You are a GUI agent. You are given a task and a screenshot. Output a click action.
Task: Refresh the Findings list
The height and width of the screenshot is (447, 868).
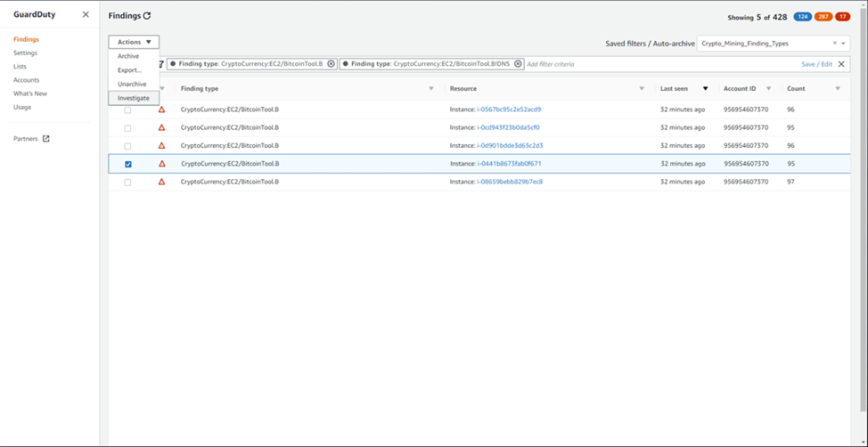tap(147, 17)
